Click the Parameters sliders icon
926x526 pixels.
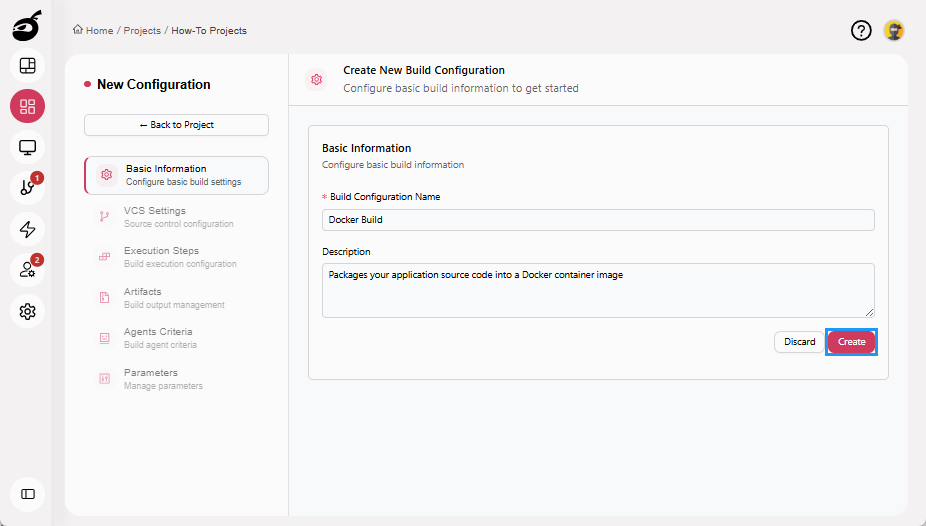pos(105,378)
